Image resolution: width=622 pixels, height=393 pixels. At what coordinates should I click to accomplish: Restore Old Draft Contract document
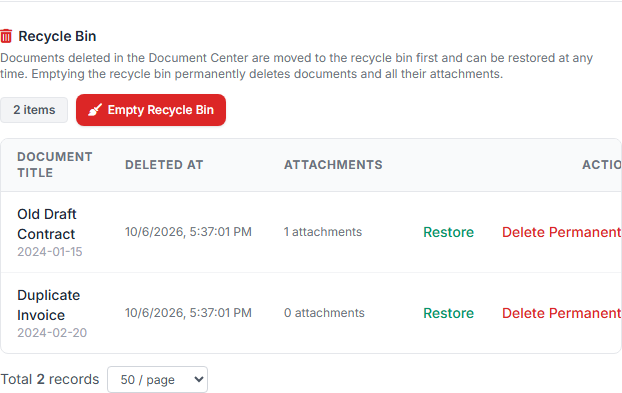[448, 232]
